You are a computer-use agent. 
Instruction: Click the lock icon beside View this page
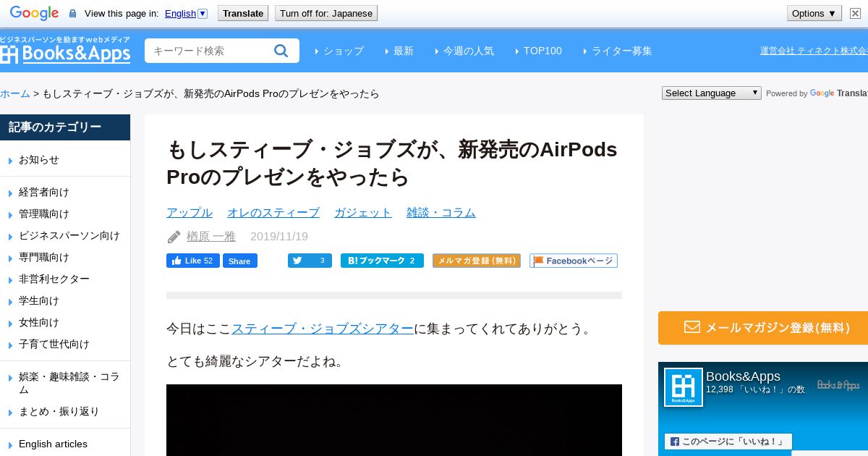[72, 14]
